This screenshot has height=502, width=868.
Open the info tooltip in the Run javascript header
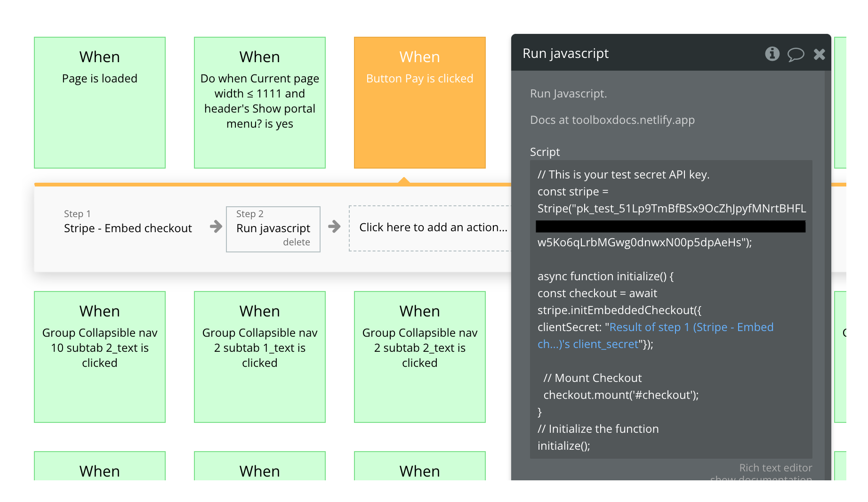[x=772, y=54]
